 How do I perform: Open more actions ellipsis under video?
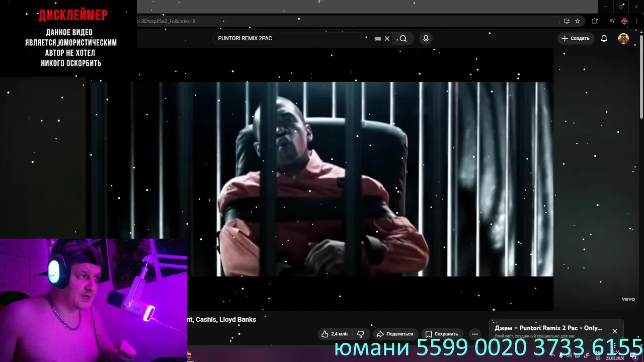pos(474,334)
